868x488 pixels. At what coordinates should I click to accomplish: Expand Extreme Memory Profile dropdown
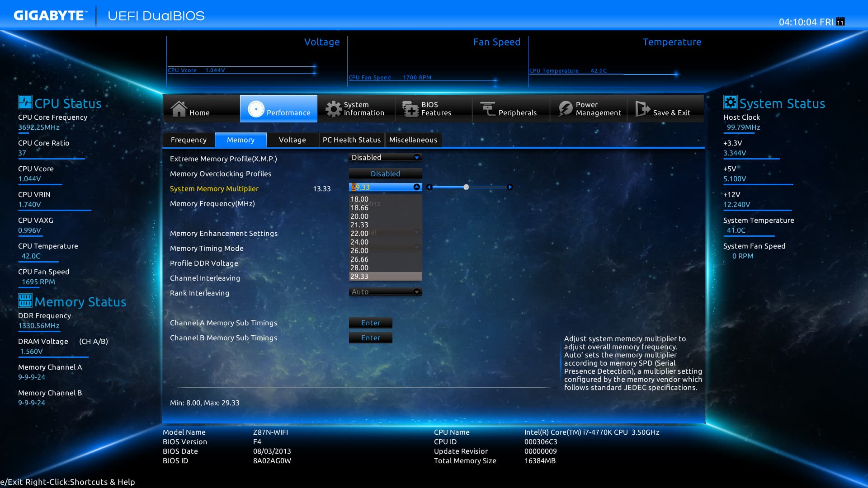(x=416, y=157)
